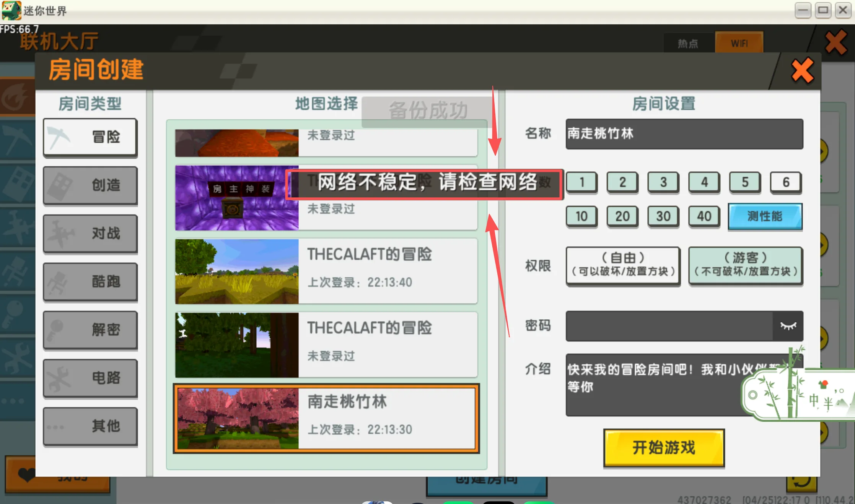
Task: Switch to the 热点 tab
Action: [688, 44]
